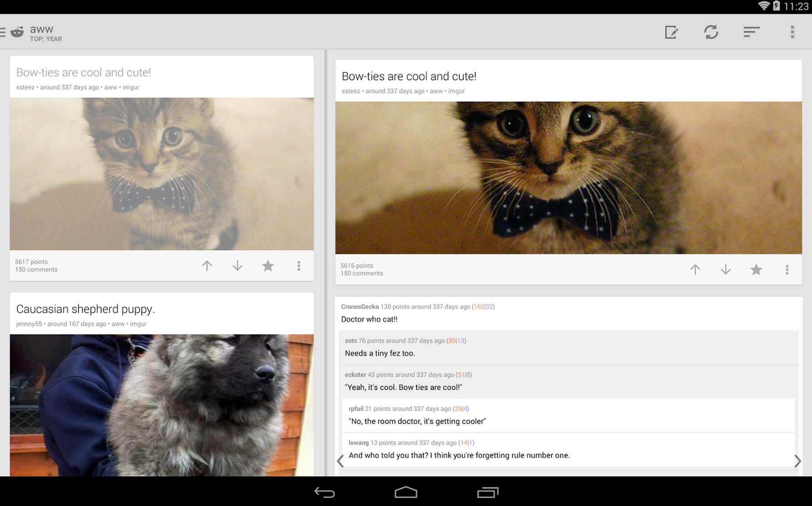This screenshot has width=812, height=506.
Task: Open more options for left Bow-ties card
Action: [299, 266]
